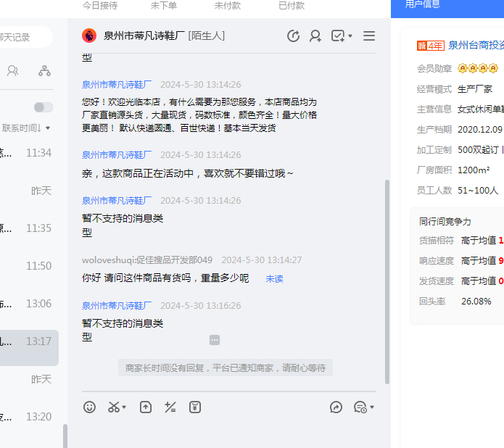Image resolution: width=504 pixels, height=448 pixels.
Task: Open the quick reply history dropdown
Action: point(363,407)
